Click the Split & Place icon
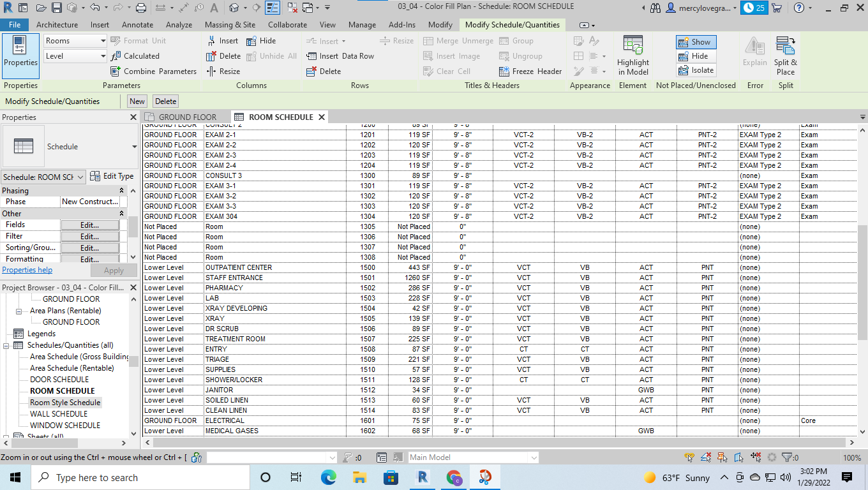The image size is (868, 490). [786, 56]
